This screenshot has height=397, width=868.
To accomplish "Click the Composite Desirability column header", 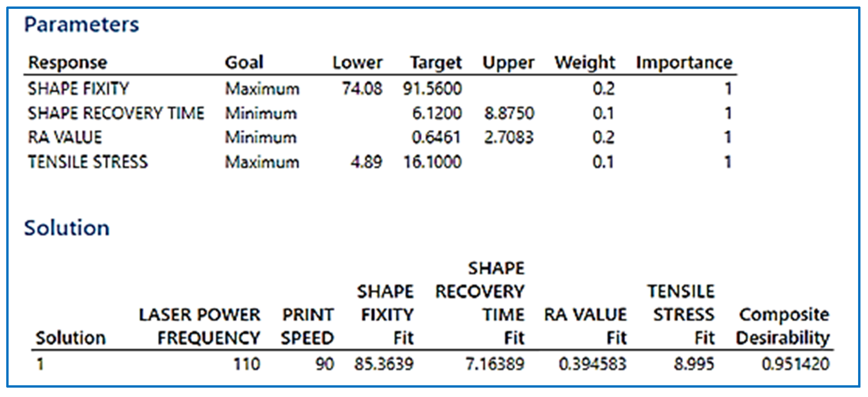I will click(783, 326).
